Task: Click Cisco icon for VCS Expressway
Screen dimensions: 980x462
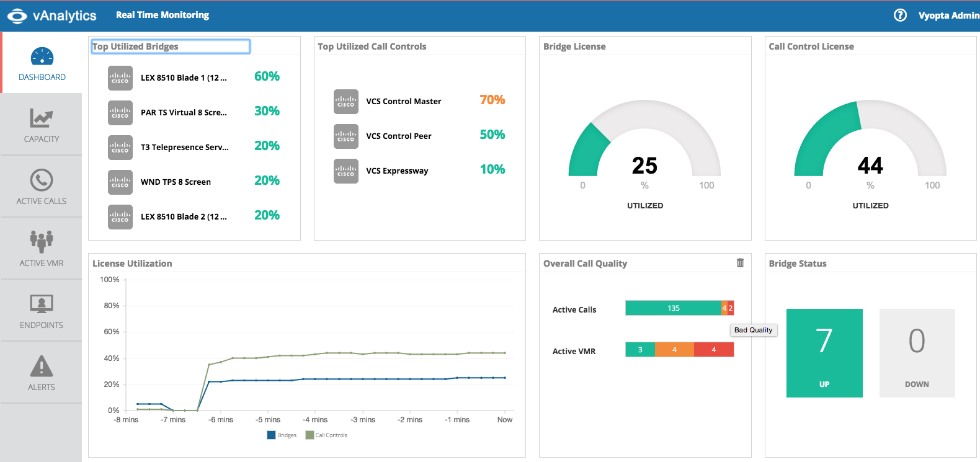Action: click(x=346, y=171)
